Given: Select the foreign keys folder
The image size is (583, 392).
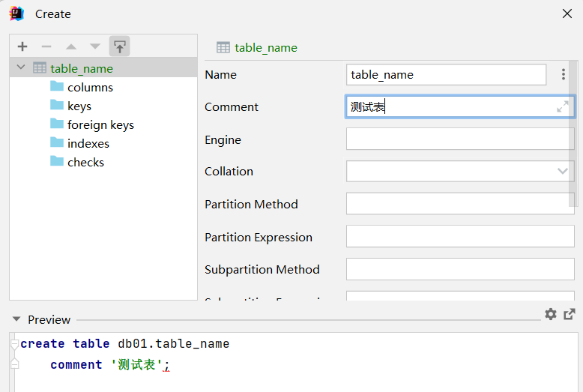Looking at the screenshot, I should [x=100, y=124].
